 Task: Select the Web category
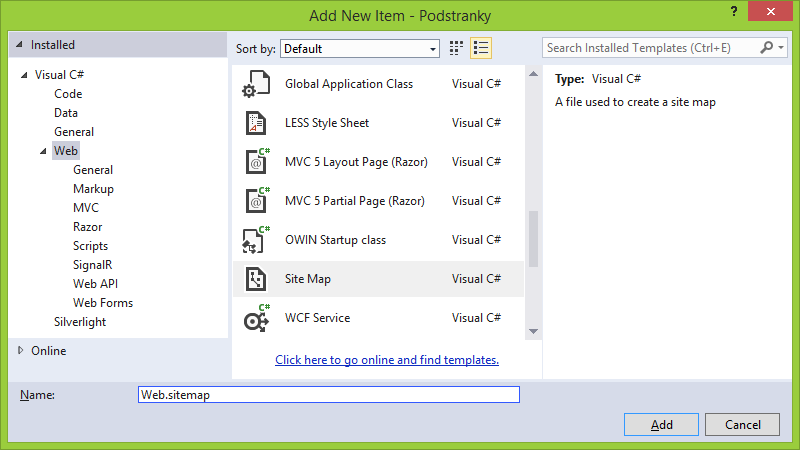pyautogui.click(x=66, y=151)
